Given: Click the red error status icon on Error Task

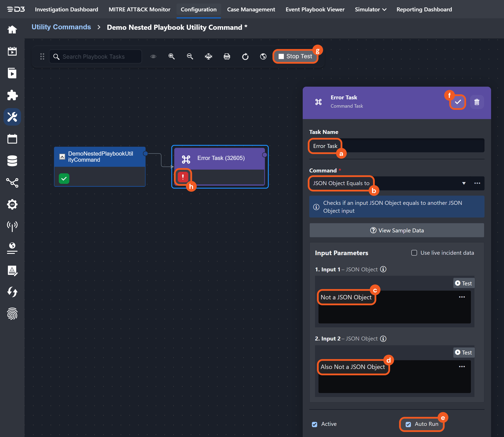Looking at the screenshot, I should click(x=183, y=177).
